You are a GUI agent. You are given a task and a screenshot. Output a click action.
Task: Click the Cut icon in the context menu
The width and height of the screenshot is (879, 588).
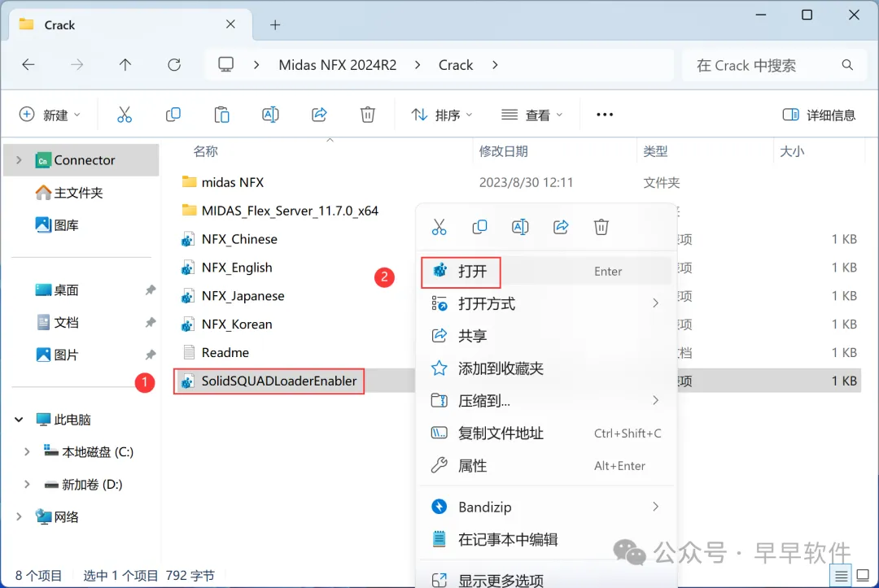(439, 227)
